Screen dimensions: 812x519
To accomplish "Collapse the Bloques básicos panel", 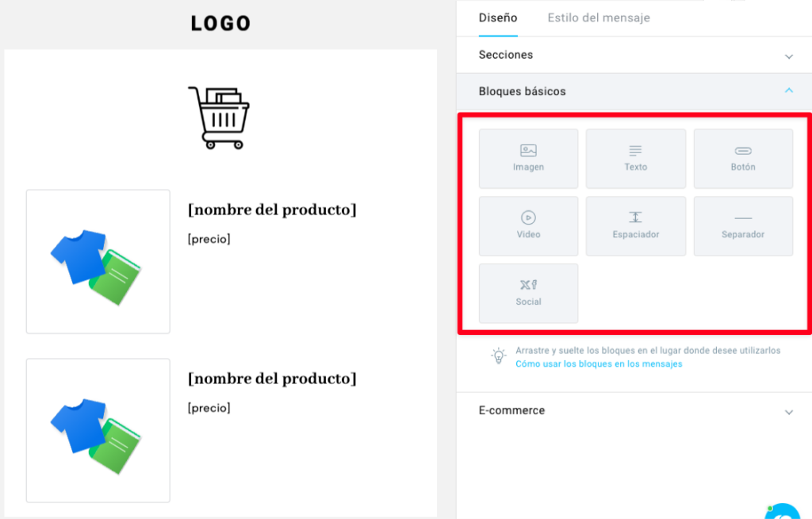I will (634, 91).
